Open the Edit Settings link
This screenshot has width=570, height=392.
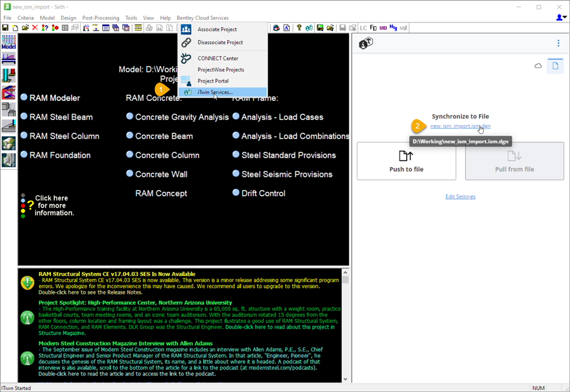click(x=460, y=197)
